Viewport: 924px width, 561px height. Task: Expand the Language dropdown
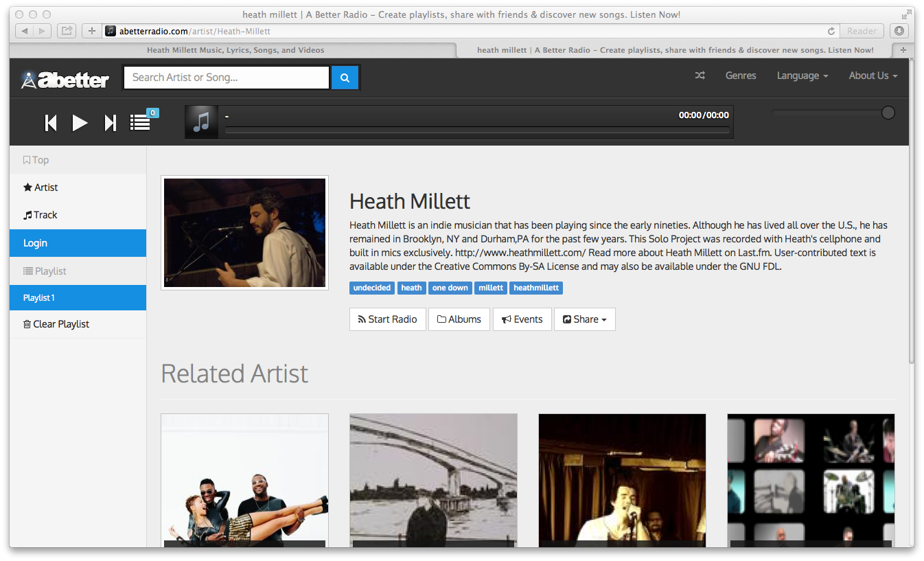pos(802,76)
